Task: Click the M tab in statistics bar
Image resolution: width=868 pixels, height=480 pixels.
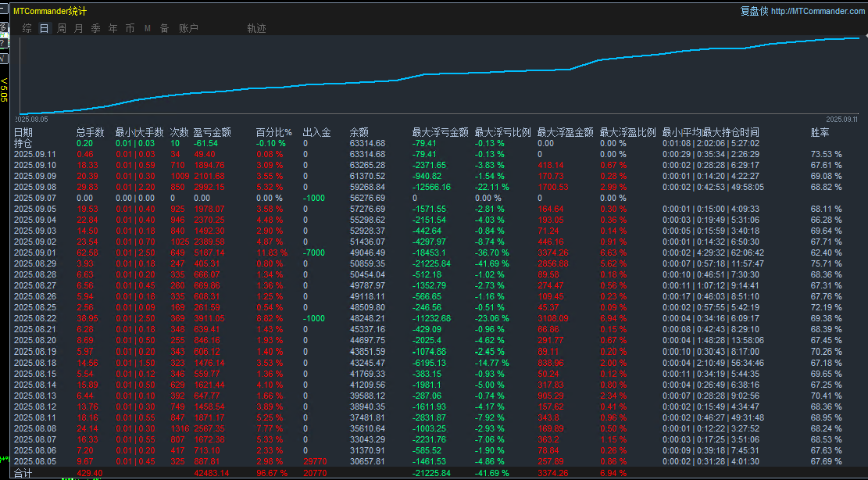Action: (147, 28)
